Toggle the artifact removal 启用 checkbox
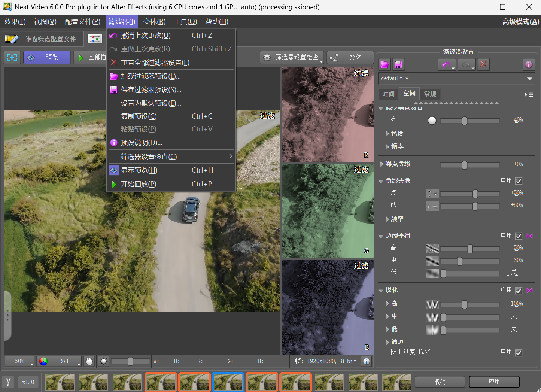This screenshot has width=541, height=392. pos(519,181)
